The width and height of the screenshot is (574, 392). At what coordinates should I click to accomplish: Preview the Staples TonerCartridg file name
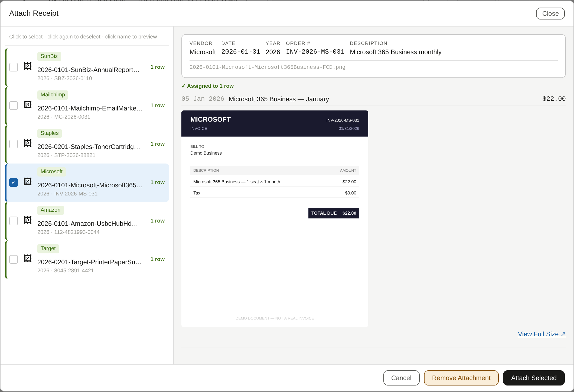pos(89,147)
